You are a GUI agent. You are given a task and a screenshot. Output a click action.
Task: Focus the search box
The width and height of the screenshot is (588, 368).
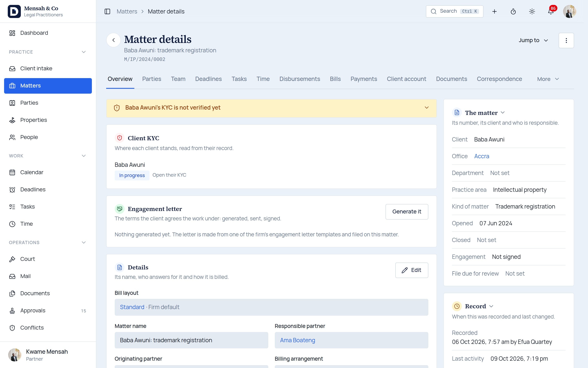pos(454,11)
